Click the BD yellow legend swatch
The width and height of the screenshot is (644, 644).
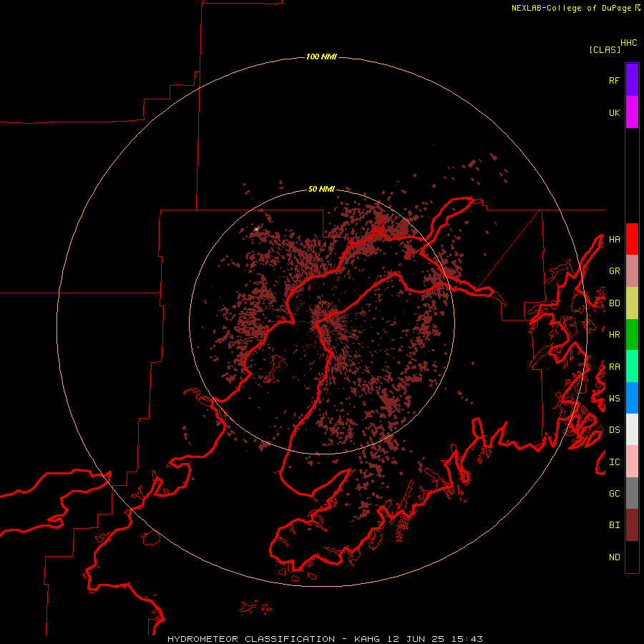point(632,303)
